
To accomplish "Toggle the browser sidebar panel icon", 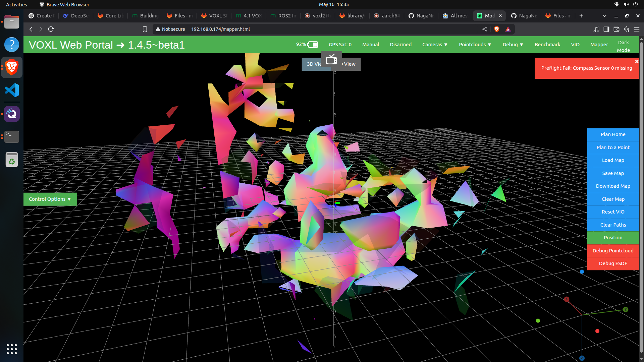I will tap(606, 29).
